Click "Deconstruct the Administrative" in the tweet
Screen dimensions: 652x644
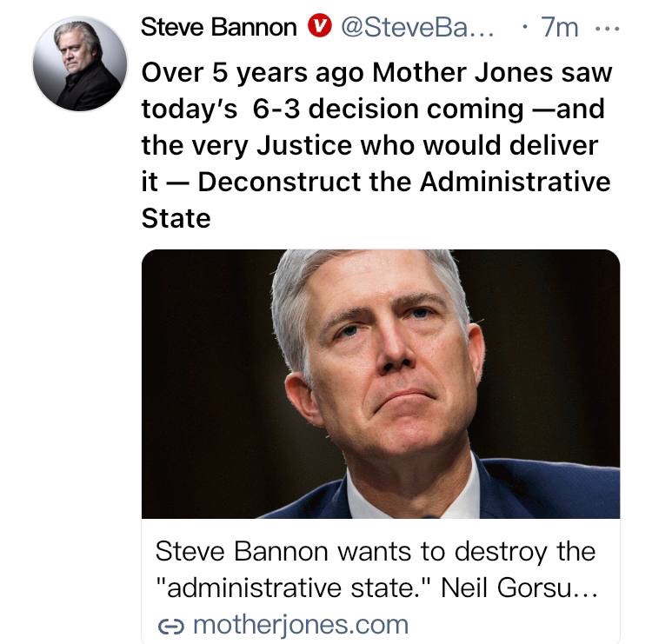407,183
